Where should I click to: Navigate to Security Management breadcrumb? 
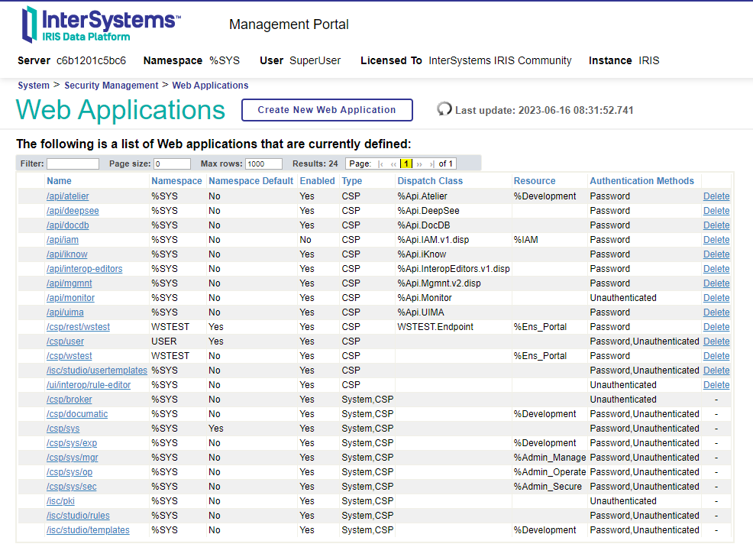coord(111,86)
